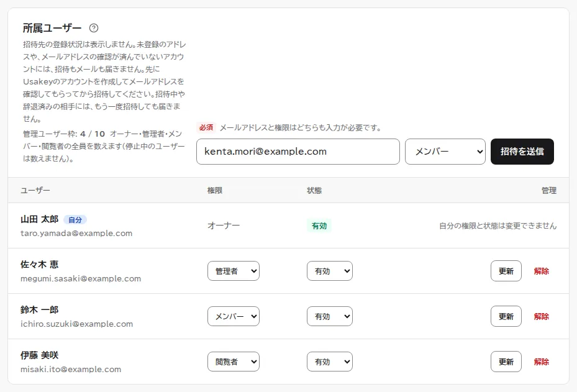
Task: Open the 有効 status dropdown for 伊藤 美咲
Action: click(x=330, y=362)
